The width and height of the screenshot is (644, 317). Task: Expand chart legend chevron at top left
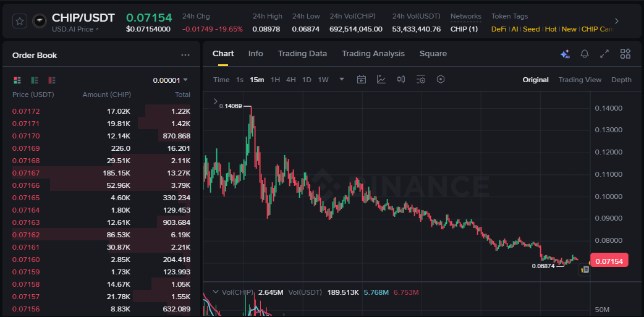point(216,101)
